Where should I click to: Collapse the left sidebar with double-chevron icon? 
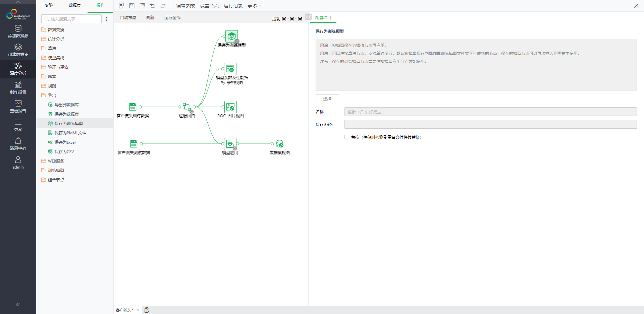click(x=18, y=305)
